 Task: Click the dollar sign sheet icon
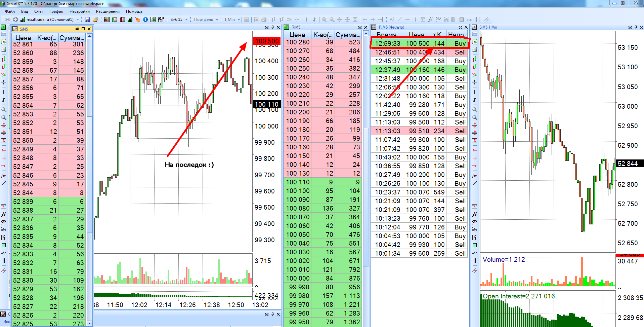point(153,20)
